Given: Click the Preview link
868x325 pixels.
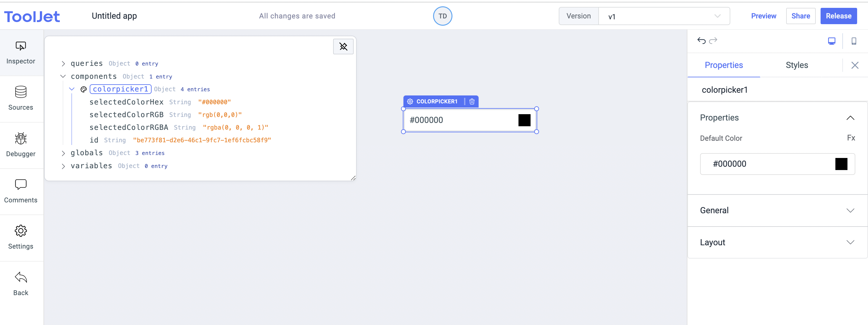Looking at the screenshot, I should pos(763,16).
